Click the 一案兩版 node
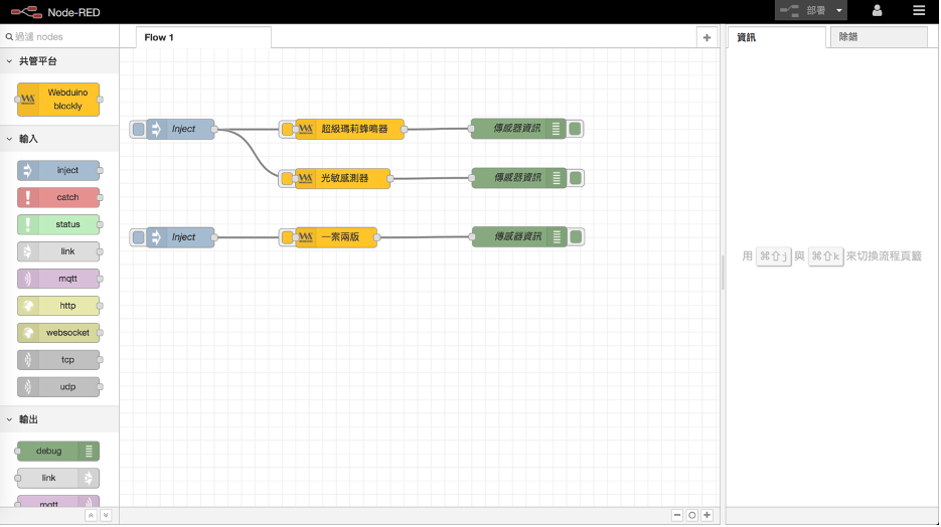The height and width of the screenshot is (527, 941). point(336,237)
